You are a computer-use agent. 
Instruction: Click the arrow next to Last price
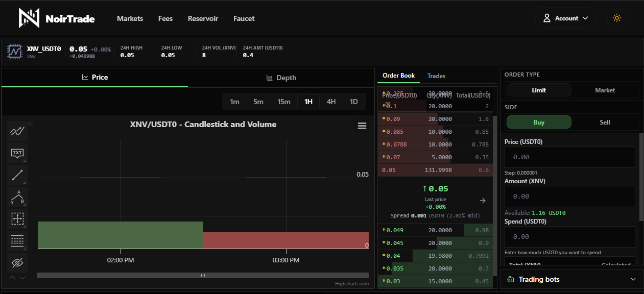click(x=483, y=201)
